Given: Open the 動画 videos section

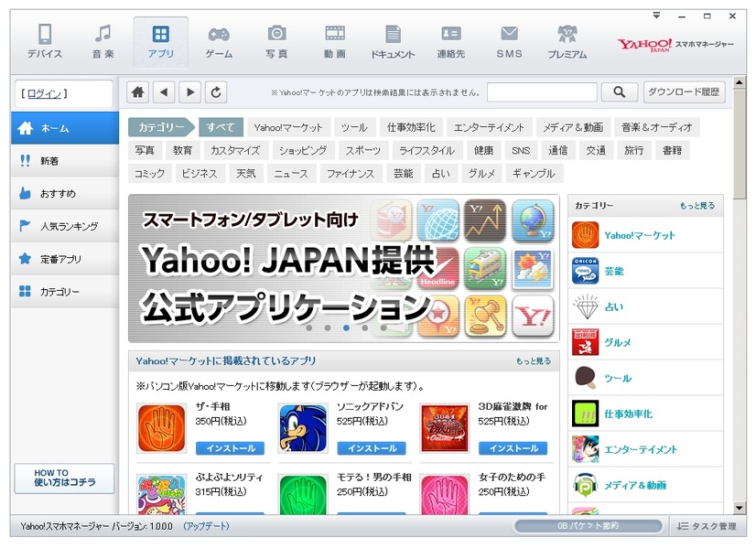Looking at the screenshot, I should pyautogui.click(x=335, y=42).
